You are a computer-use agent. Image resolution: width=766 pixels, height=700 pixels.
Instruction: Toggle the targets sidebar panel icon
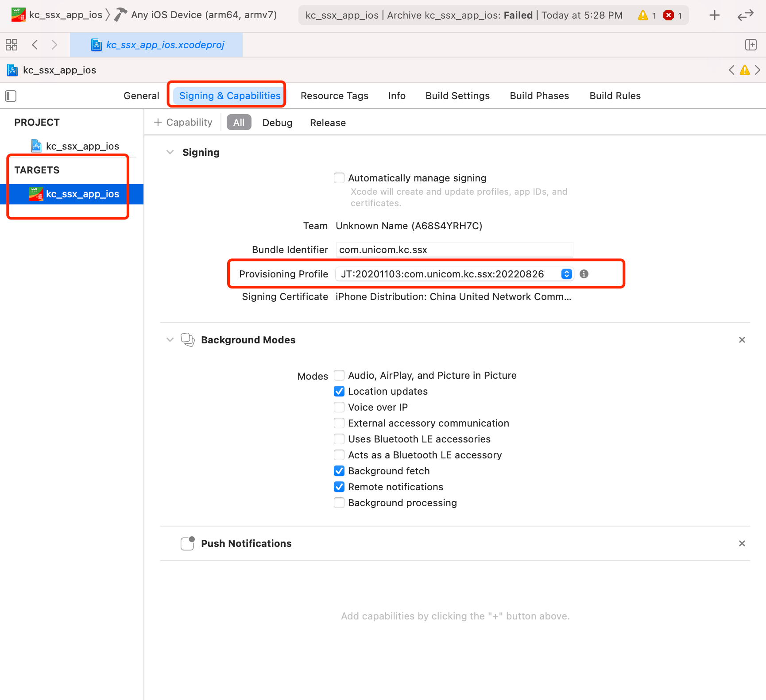point(11,96)
